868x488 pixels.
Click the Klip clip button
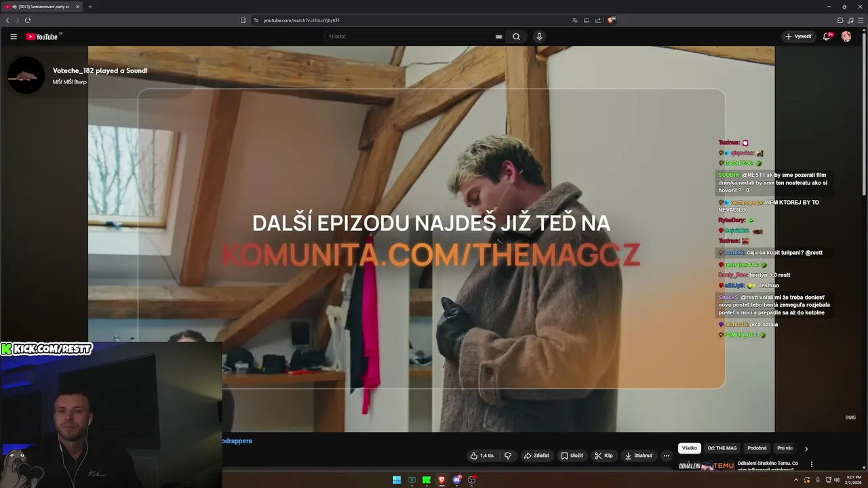point(604,455)
